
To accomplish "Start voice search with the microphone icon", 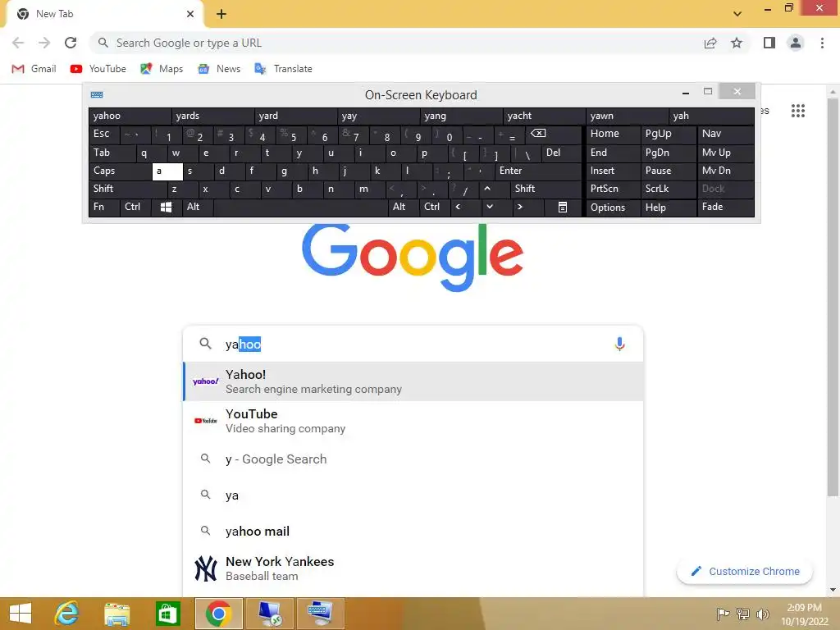I will click(619, 344).
